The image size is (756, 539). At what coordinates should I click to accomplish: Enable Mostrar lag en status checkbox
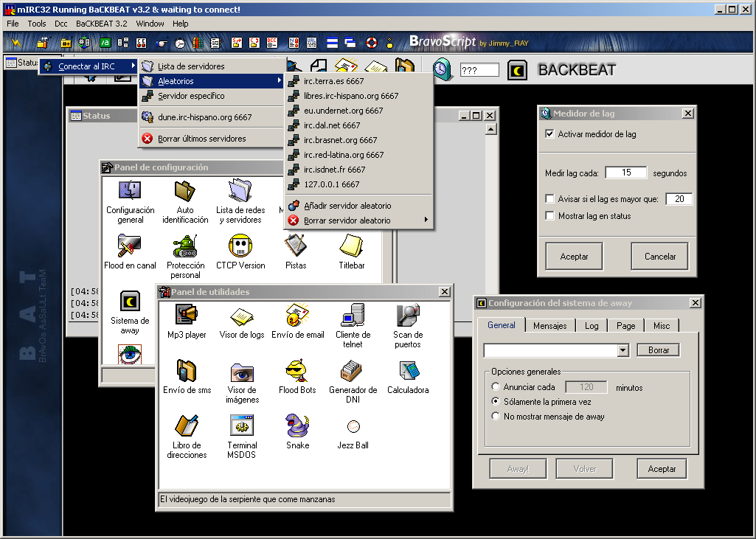tap(549, 216)
